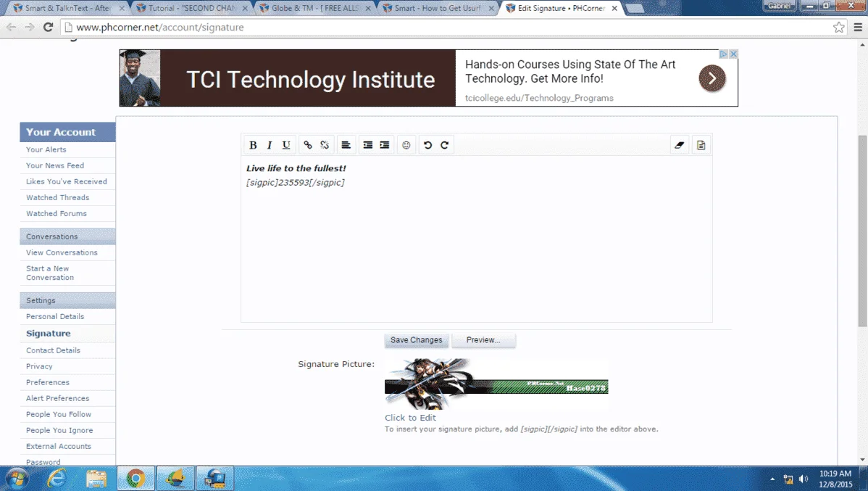Image resolution: width=868 pixels, height=491 pixels.
Task: Switch to Smart How to Get tab
Action: click(437, 8)
